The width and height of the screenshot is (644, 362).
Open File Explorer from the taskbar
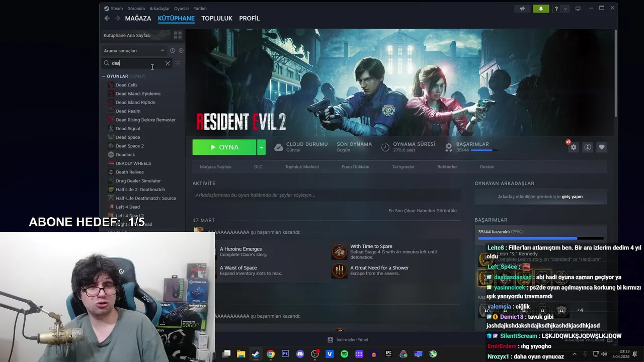click(x=241, y=354)
